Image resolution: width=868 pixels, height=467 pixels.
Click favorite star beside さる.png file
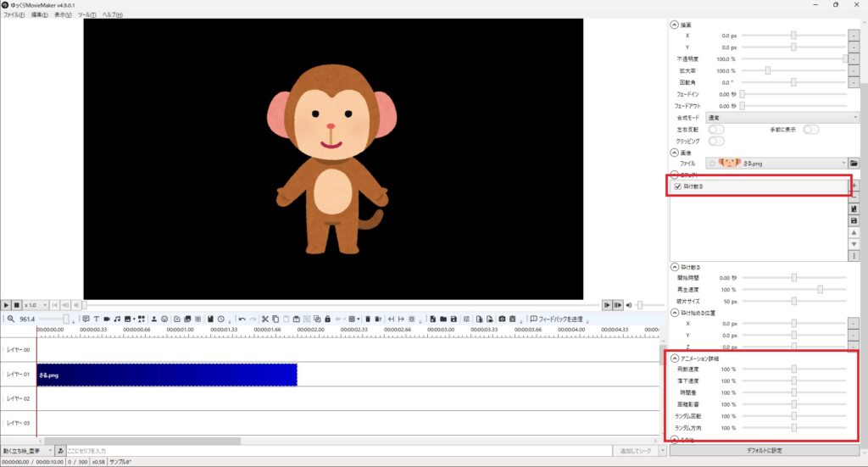click(x=712, y=164)
